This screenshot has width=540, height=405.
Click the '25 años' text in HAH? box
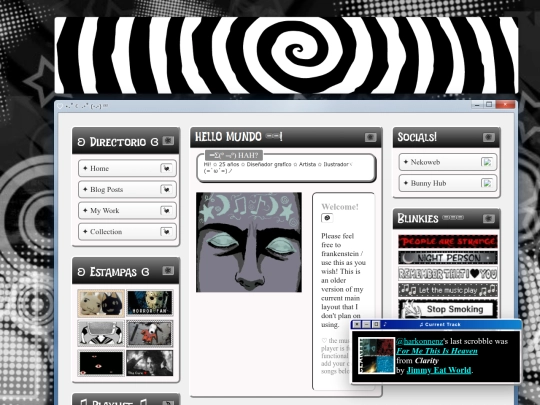click(229, 165)
